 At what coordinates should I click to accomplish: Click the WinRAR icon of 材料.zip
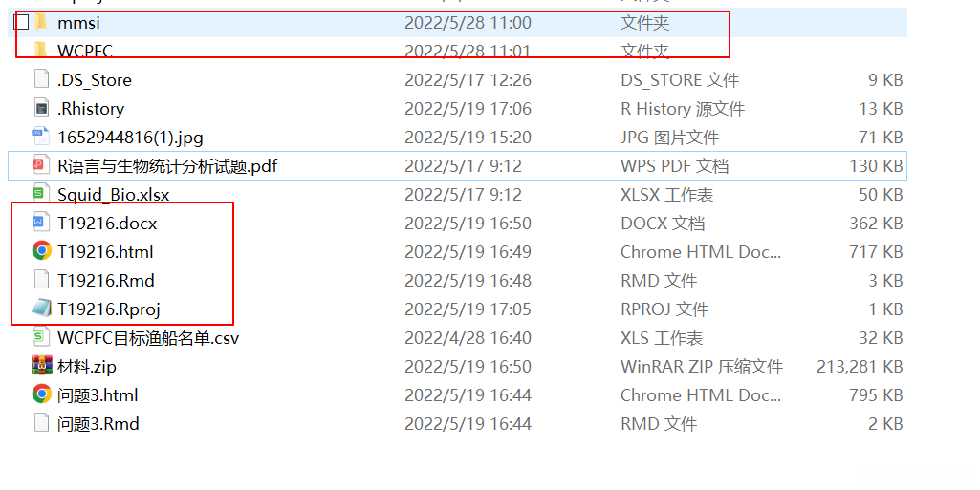click(41, 365)
